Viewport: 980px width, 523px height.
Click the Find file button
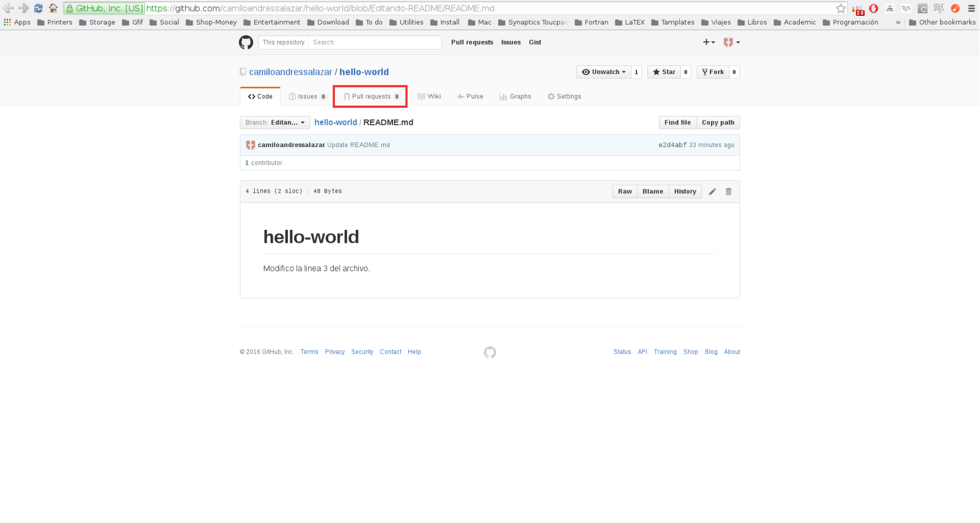coord(677,123)
